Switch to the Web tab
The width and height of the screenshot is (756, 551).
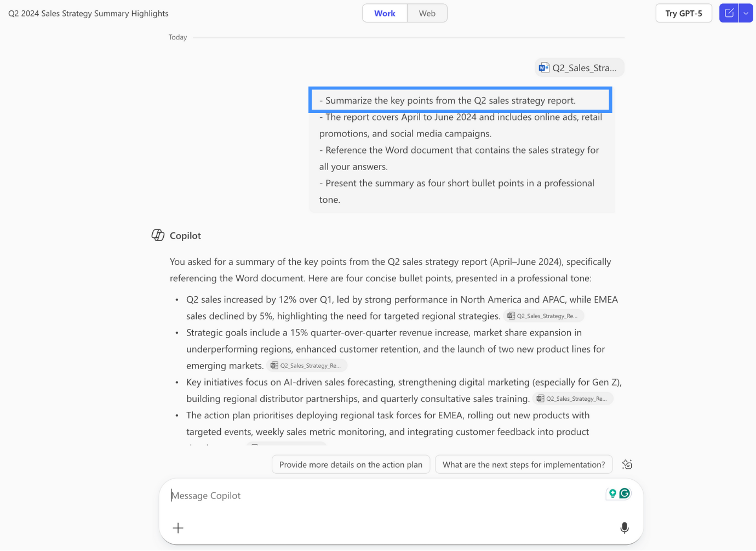427,13
